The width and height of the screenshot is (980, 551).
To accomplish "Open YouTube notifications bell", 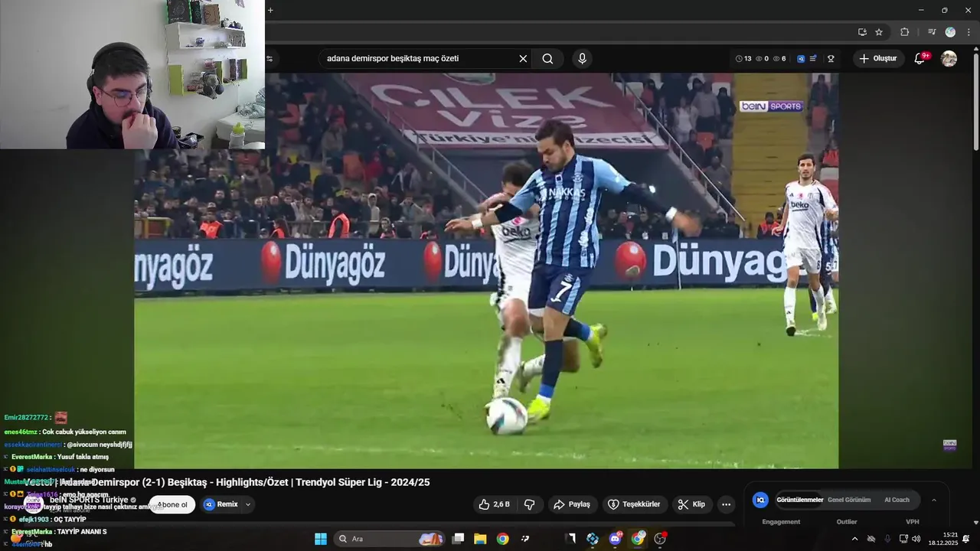I will (x=920, y=59).
